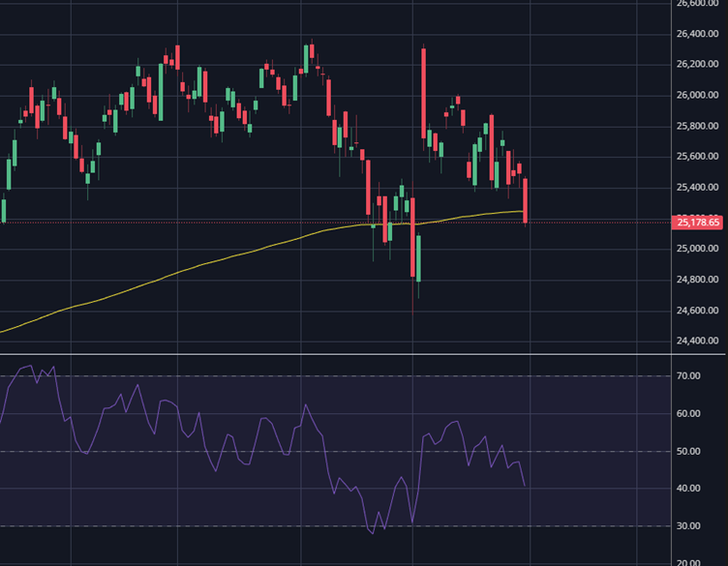The image size is (728, 566).
Task: Click the RSI 60.00 axis label
Action: pos(688,413)
